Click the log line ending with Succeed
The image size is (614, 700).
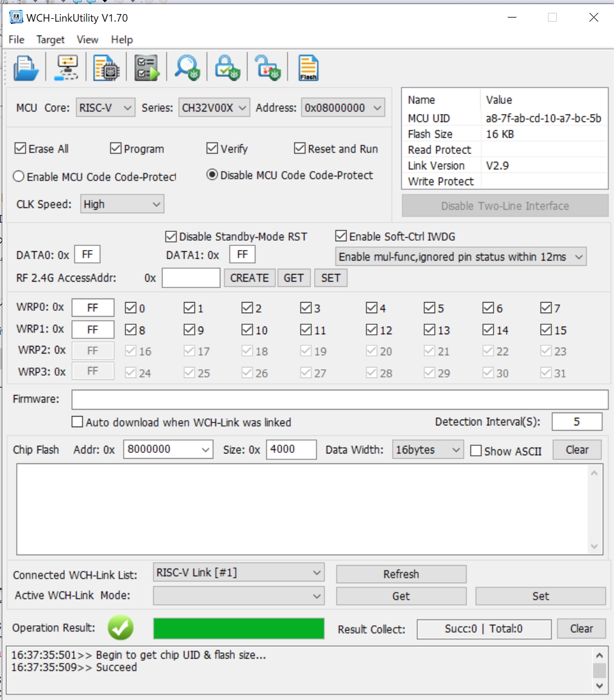coord(74,667)
